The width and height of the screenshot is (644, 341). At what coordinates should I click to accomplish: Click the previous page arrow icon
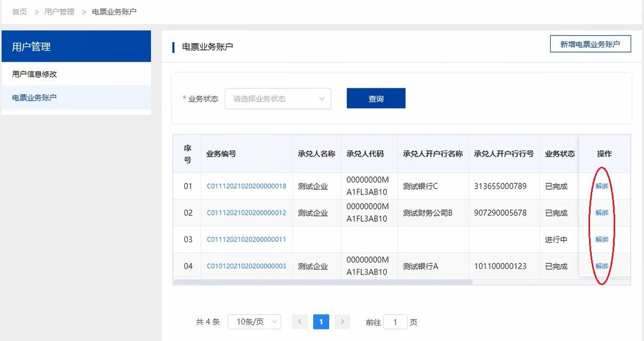tap(299, 322)
